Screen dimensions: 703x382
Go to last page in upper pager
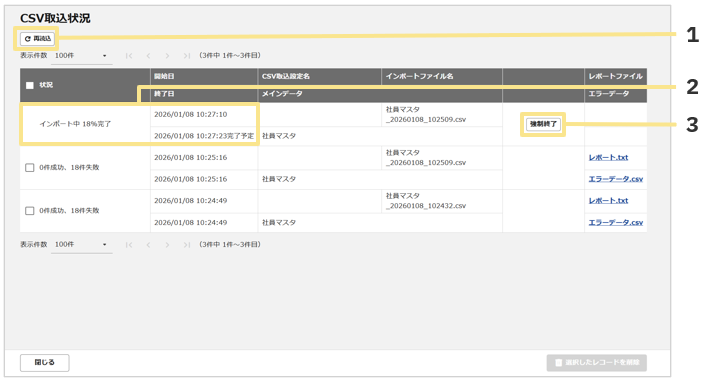click(x=187, y=56)
